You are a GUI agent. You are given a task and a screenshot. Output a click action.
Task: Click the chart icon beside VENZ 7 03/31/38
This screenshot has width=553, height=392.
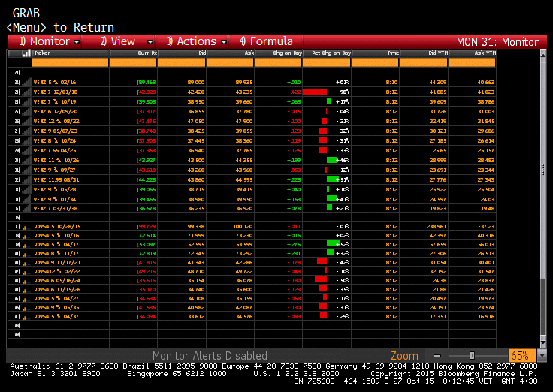click(26, 208)
